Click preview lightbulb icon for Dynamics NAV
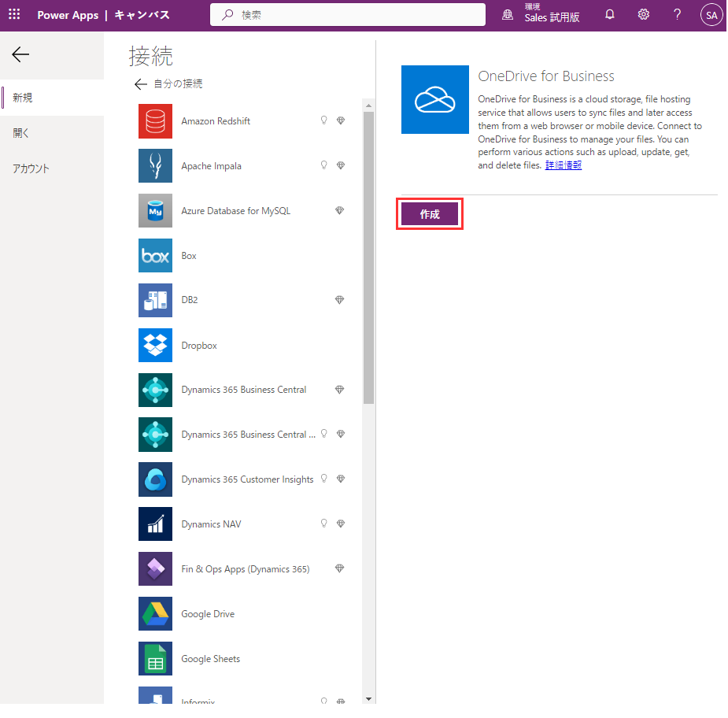 [324, 524]
